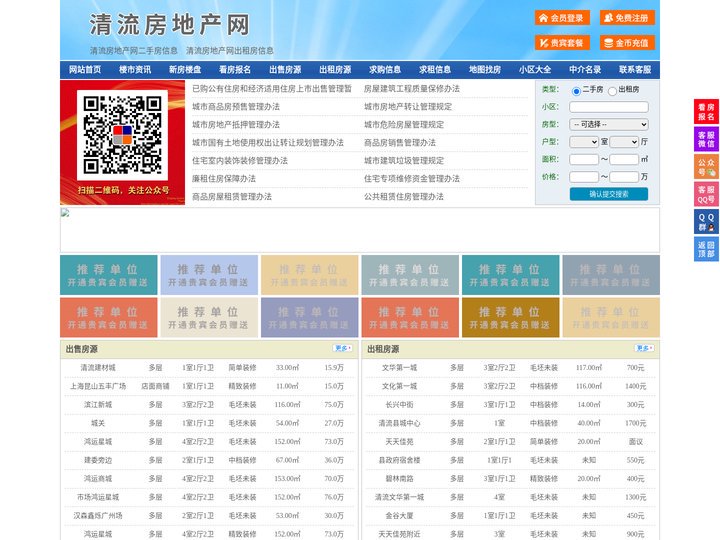This screenshot has height=540, width=720.
Task: Open the 翠林南路 rental listing
Action: [399, 478]
